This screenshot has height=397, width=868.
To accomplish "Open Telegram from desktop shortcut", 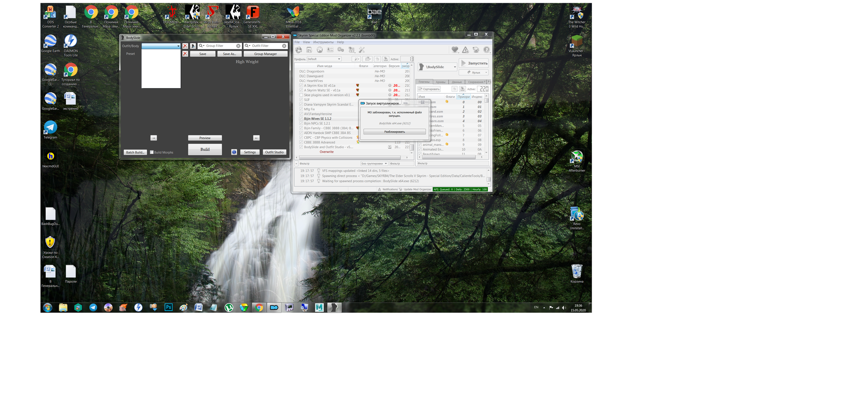I will tap(50, 128).
